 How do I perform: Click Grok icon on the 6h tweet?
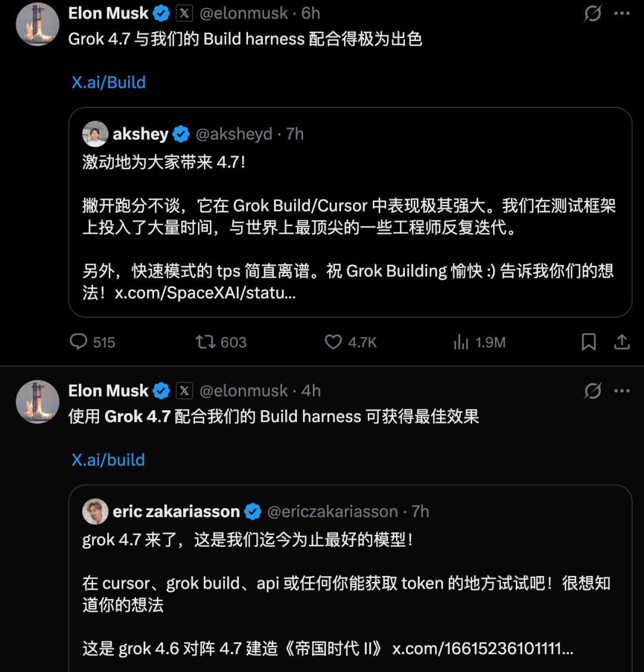[593, 13]
